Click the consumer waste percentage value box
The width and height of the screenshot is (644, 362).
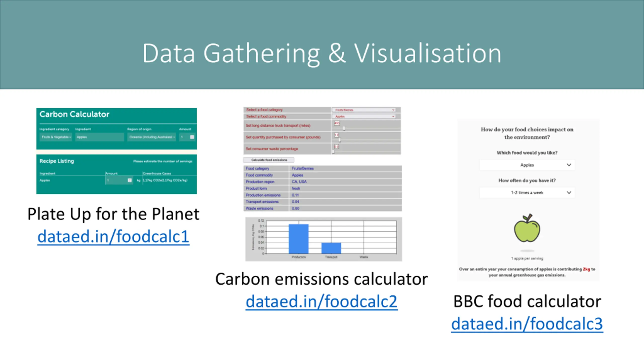(336, 147)
